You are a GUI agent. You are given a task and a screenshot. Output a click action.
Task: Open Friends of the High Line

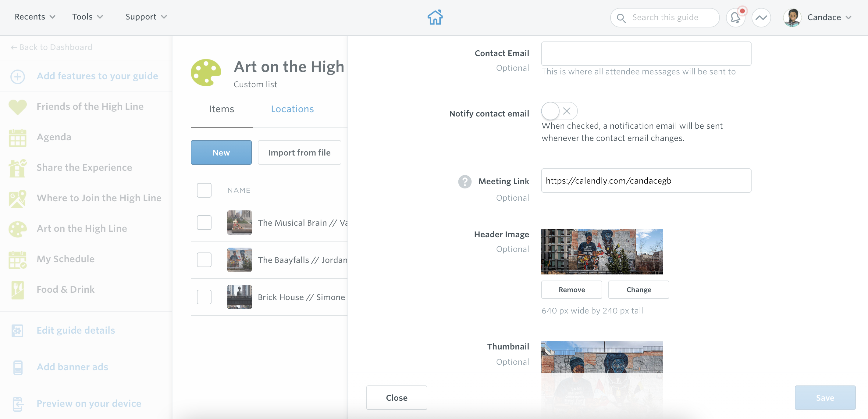90,106
